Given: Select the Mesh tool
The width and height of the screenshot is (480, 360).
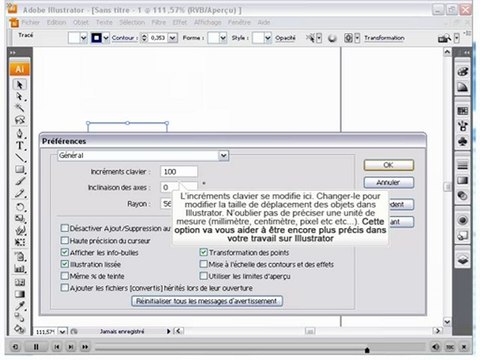Looking at the screenshot, I should pos(20,282).
